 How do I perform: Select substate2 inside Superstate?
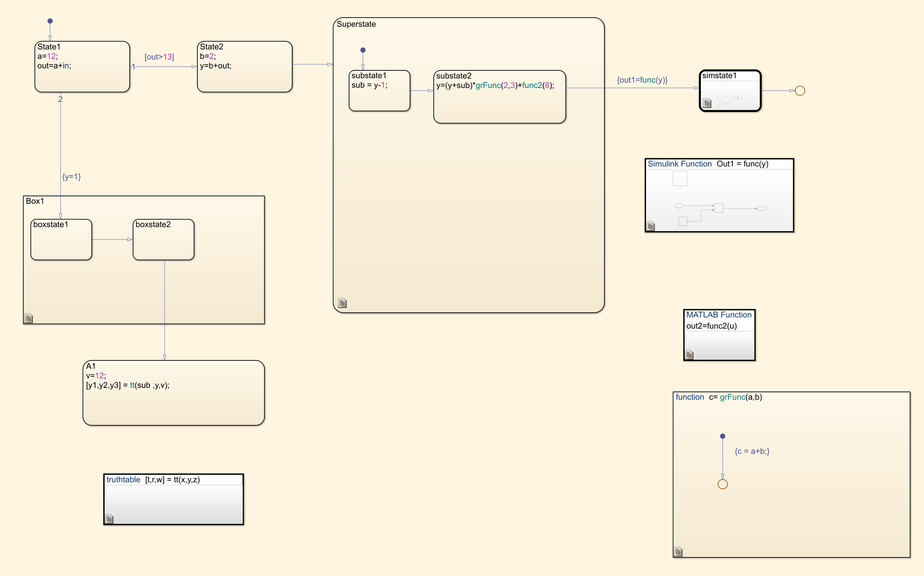point(500,97)
